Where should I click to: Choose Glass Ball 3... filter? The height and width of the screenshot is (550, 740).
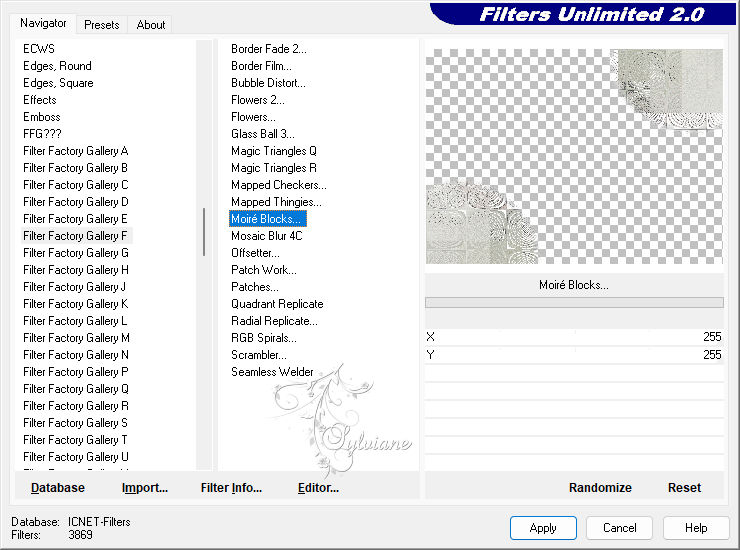[x=262, y=134]
